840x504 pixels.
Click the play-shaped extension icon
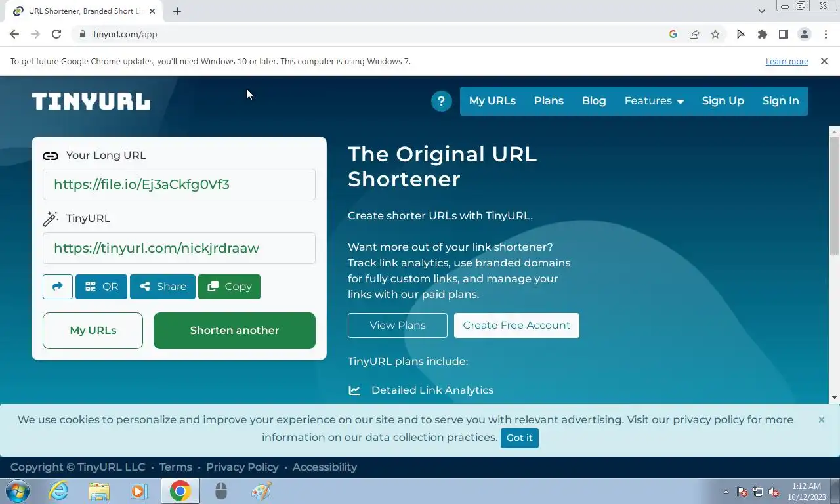point(741,34)
